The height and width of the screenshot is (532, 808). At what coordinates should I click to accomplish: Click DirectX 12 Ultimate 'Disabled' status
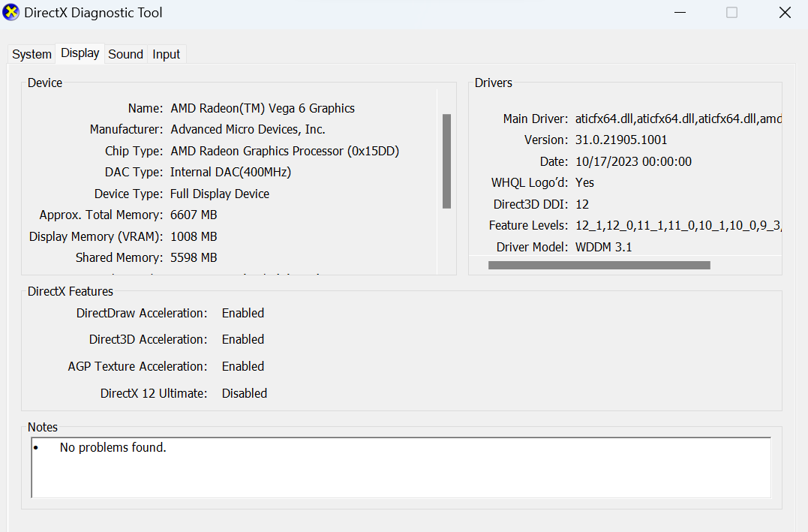click(x=245, y=393)
